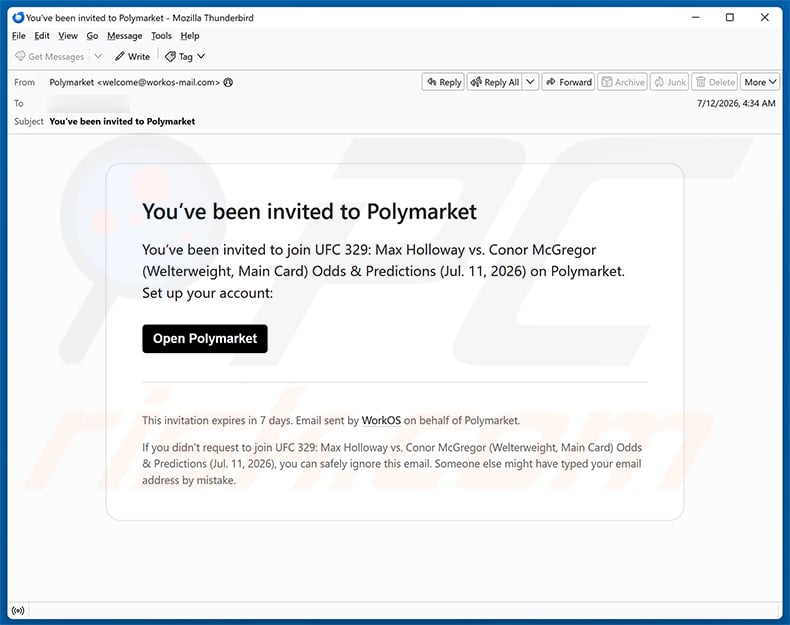Open the File menu
This screenshot has height=625, width=790.
(19, 36)
